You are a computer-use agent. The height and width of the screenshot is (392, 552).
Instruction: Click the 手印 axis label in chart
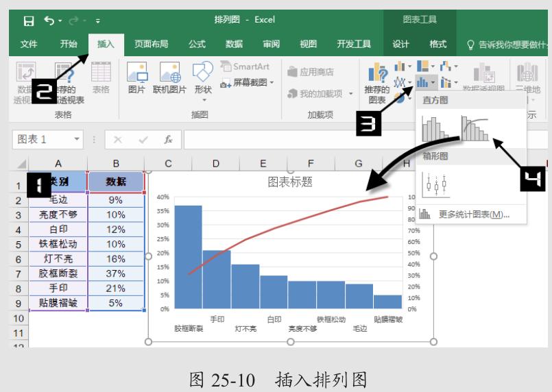[x=217, y=319]
